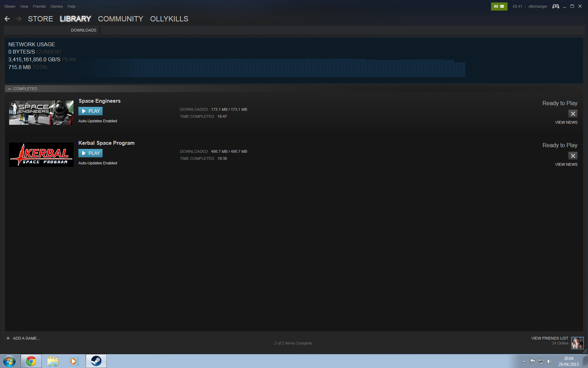This screenshot has width=588, height=368.
Task: Open the Space Engineers title link
Action: pyautogui.click(x=99, y=101)
